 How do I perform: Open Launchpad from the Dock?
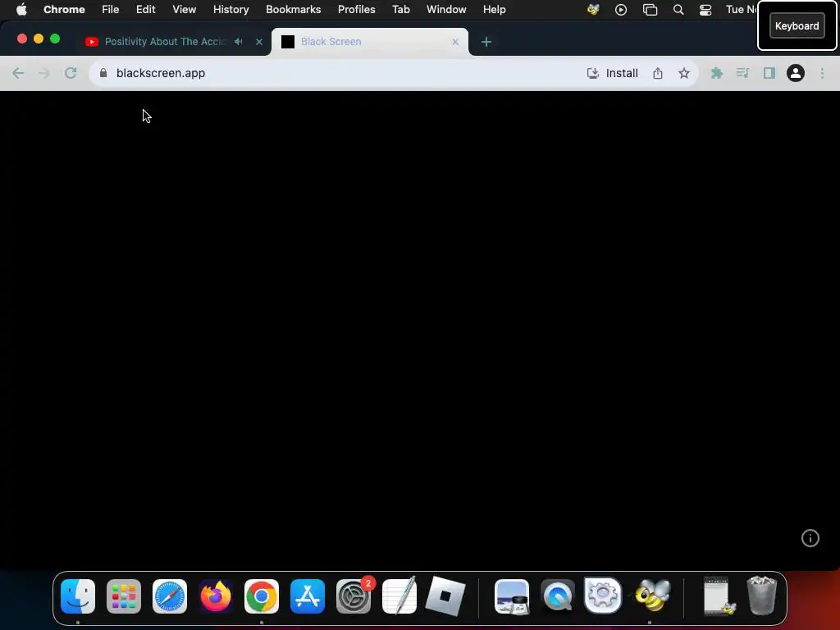[x=124, y=596]
